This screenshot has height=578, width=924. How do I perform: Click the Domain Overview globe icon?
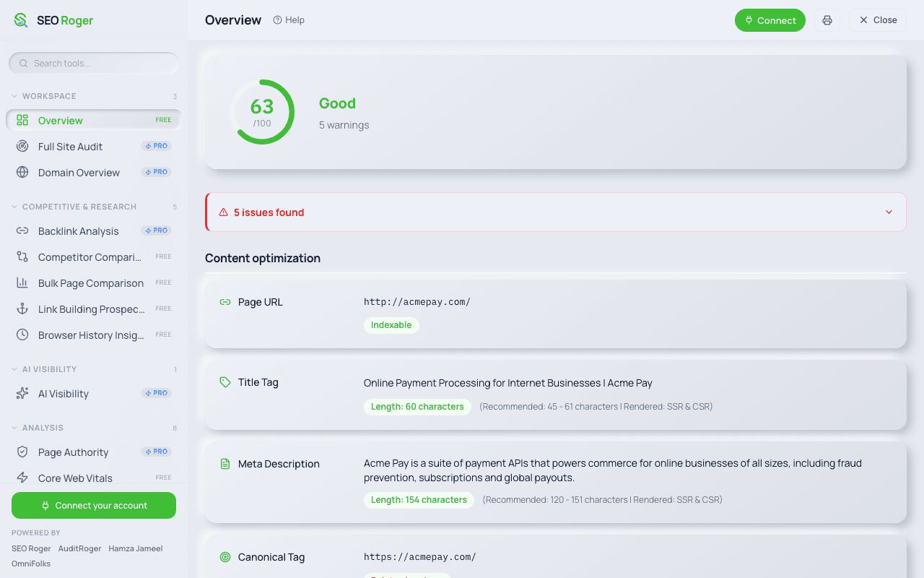coord(22,172)
